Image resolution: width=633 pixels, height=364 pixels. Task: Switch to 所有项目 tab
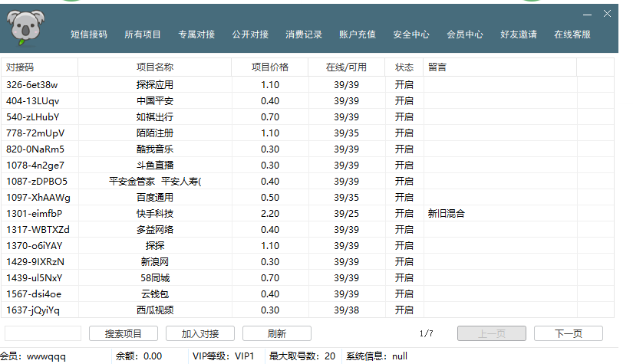coord(143,34)
